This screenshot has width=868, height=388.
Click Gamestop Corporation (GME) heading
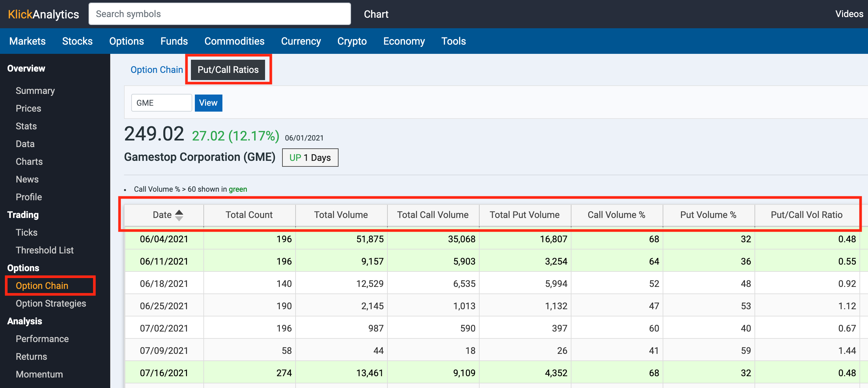click(x=200, y=157)
